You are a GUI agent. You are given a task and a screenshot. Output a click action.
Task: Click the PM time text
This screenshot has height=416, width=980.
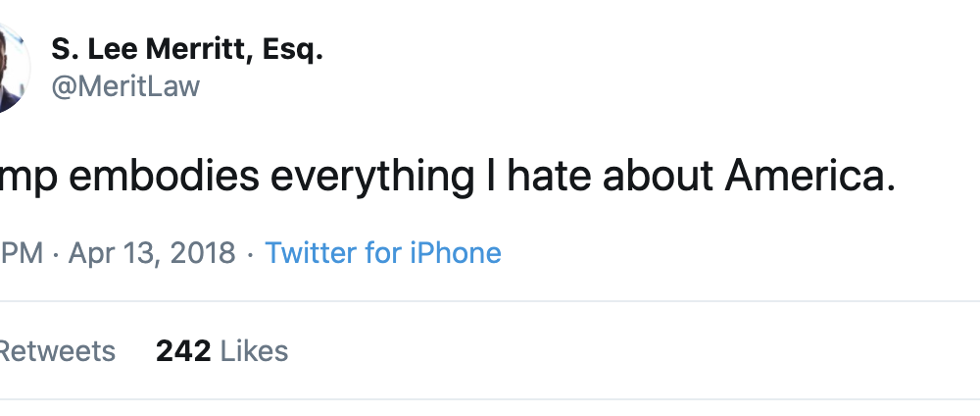click(22, 253)
